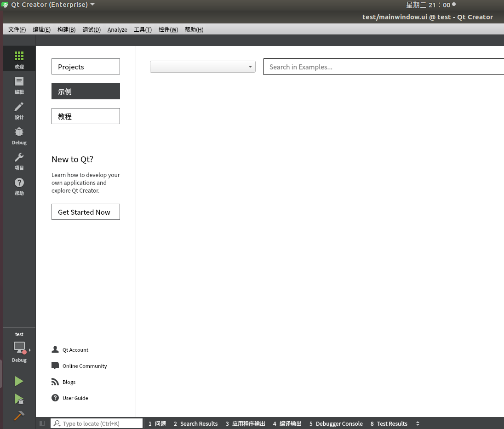Open the Qt Creator (Enterprise) app menu arrow
Screen dimensions: 504x429
[x=92, y=5]
